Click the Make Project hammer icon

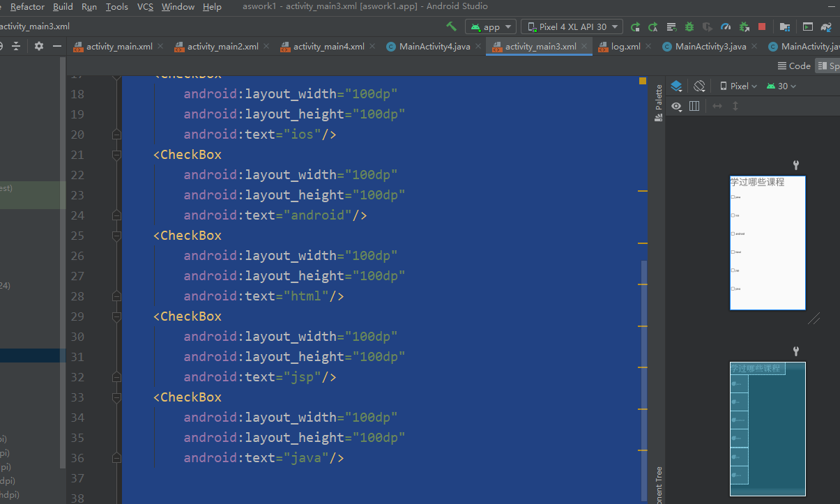point(452,26)
